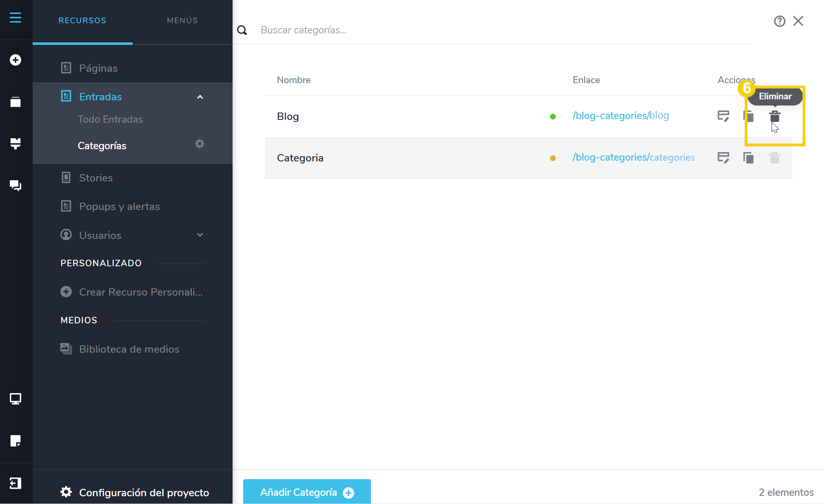
Task: Open the chat bubbles sidebar icon
Action: tap(16, 186)
